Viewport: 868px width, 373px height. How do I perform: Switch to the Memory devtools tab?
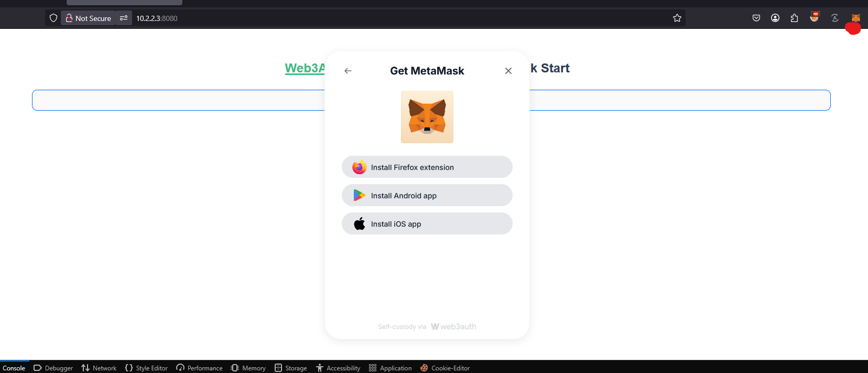(248, 368)
